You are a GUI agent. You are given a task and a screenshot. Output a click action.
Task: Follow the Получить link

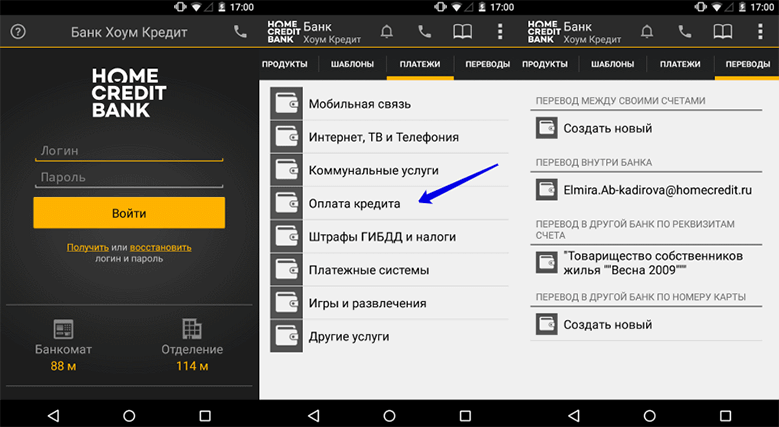click(x=88, y=247)
